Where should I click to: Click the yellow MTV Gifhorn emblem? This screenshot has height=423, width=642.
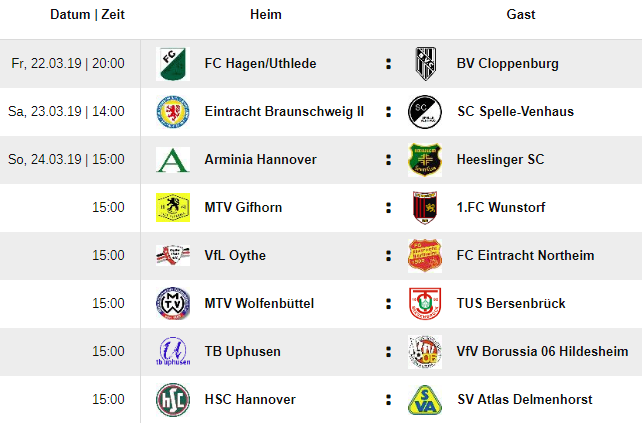coord(173,208)
